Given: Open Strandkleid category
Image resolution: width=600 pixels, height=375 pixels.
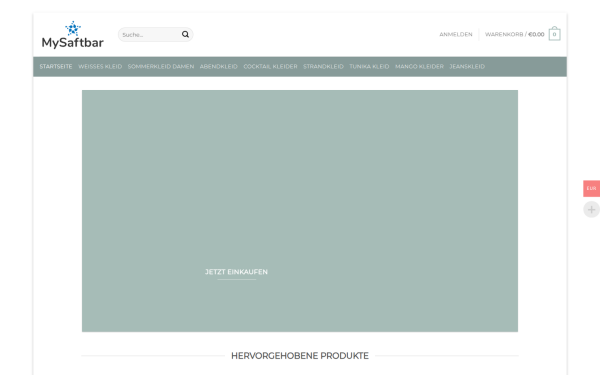Looking at the screenshot, I should [x=323, y=67].
